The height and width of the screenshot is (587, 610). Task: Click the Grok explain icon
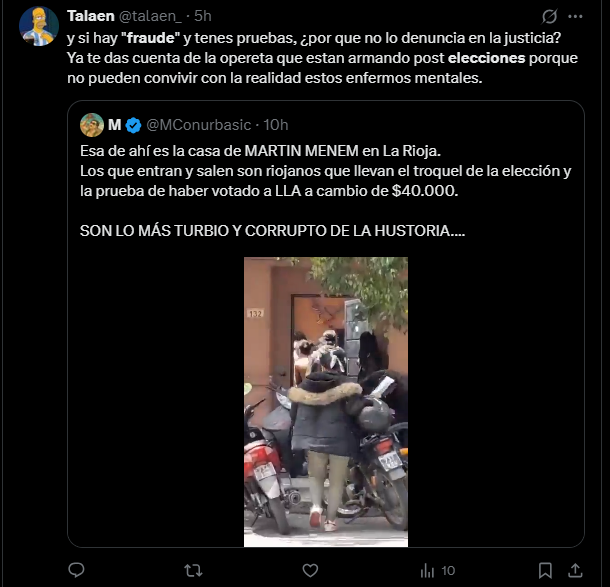tap(549, 16)
